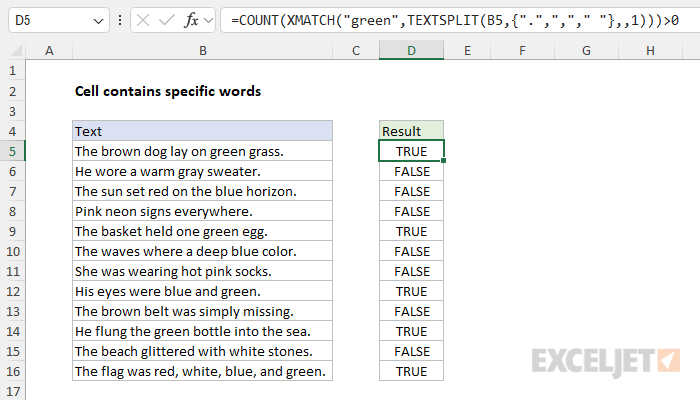The height and width of the screenshot is (400, 700).
Task: Click the Name Box showing D5
Action: pos(58,20)
